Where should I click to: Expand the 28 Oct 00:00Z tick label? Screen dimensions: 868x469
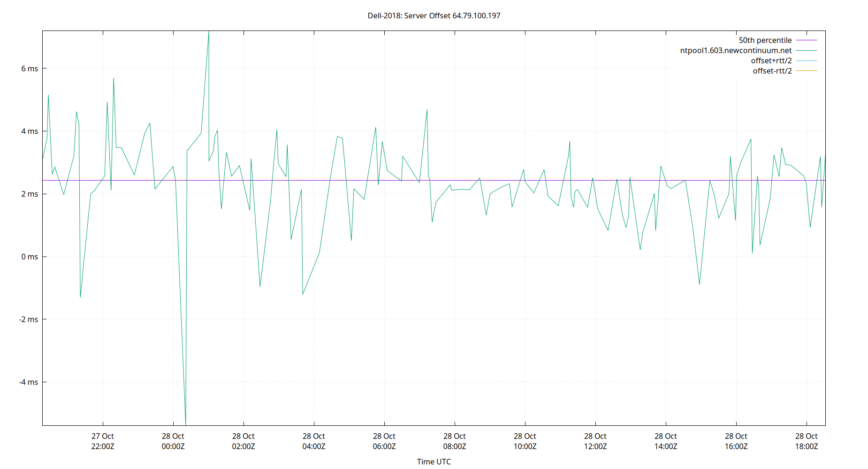(x=174, y=441)
